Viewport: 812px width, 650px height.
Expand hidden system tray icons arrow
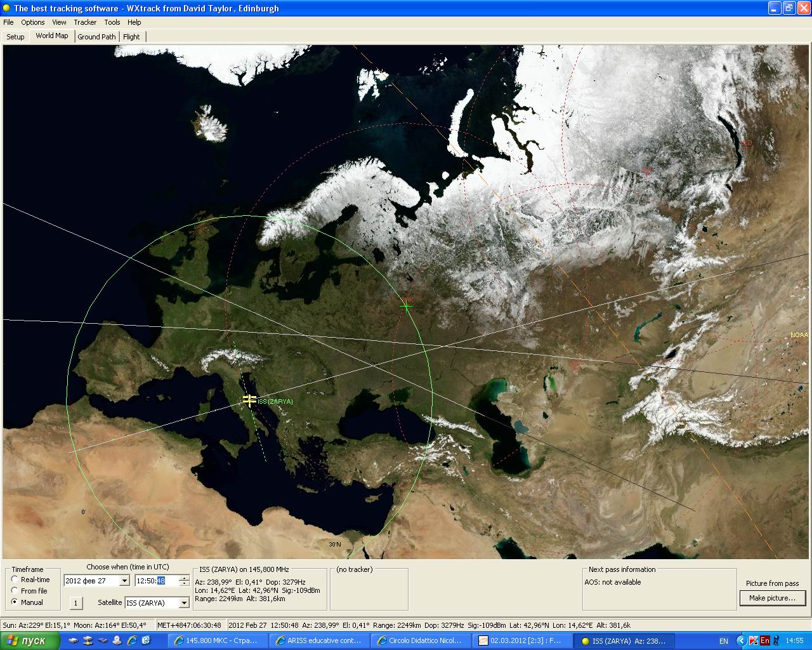(742, 640)
